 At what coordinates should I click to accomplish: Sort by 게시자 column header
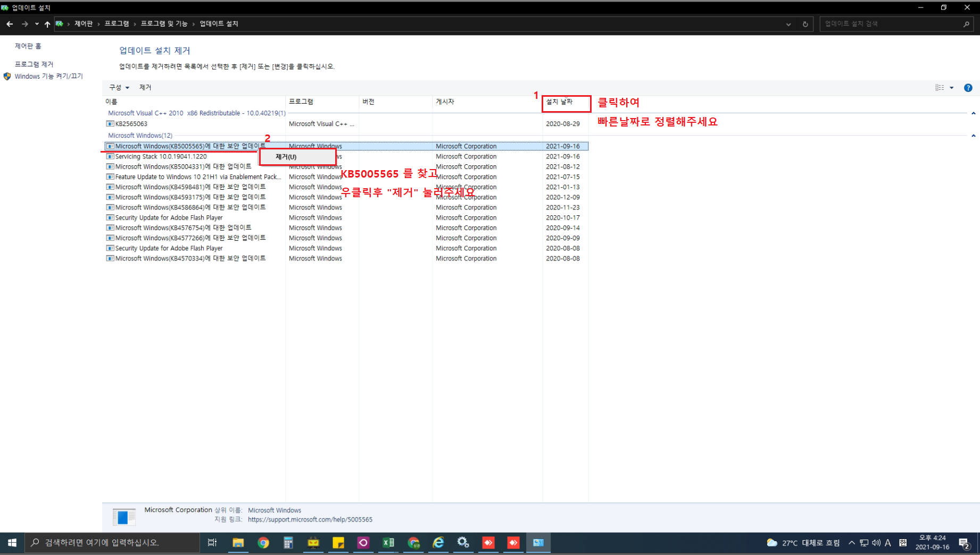tap(487, 102)
